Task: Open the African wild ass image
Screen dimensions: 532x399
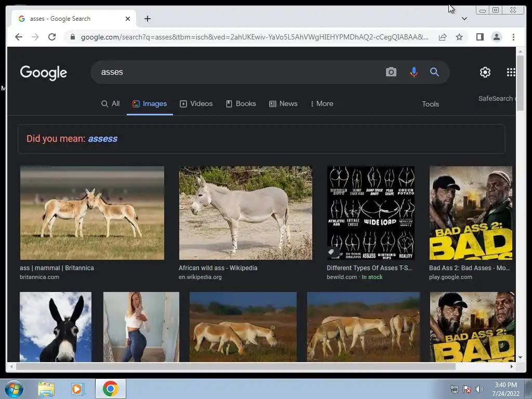Action: [x=245, y=212]
